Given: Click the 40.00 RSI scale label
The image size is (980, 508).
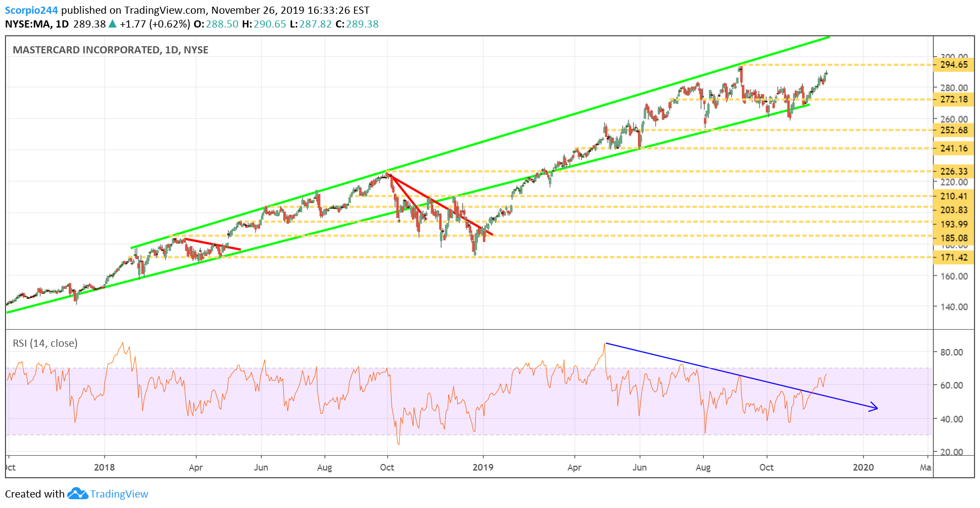Looking at the screenshot, I should click(951, 419).
